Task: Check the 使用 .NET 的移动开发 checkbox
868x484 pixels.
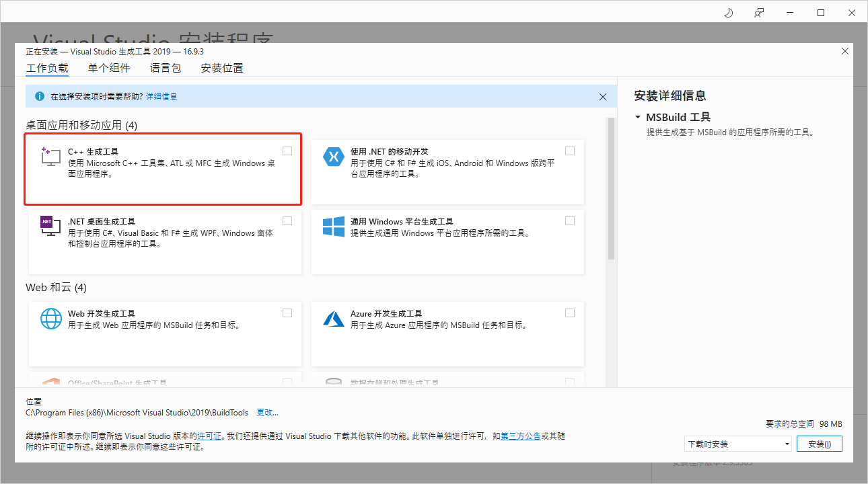Action: 570,151
